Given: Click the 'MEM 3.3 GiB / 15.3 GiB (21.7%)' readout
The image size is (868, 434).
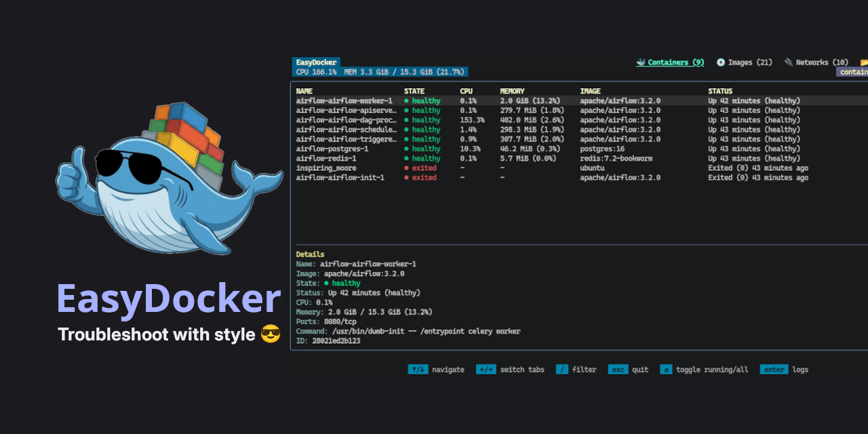Looking at the screenshot, I should (403, 72).
